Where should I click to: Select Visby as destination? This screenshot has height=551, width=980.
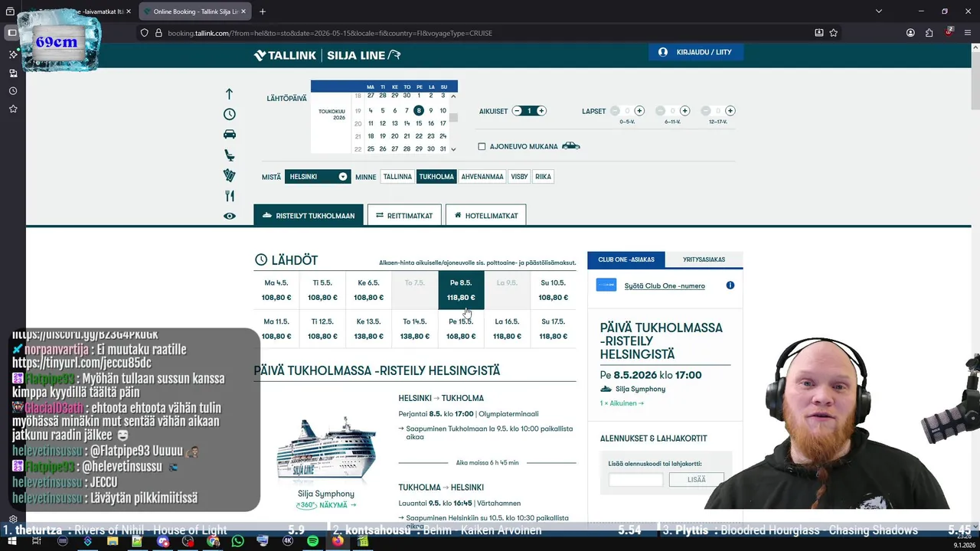coord(519,177)
